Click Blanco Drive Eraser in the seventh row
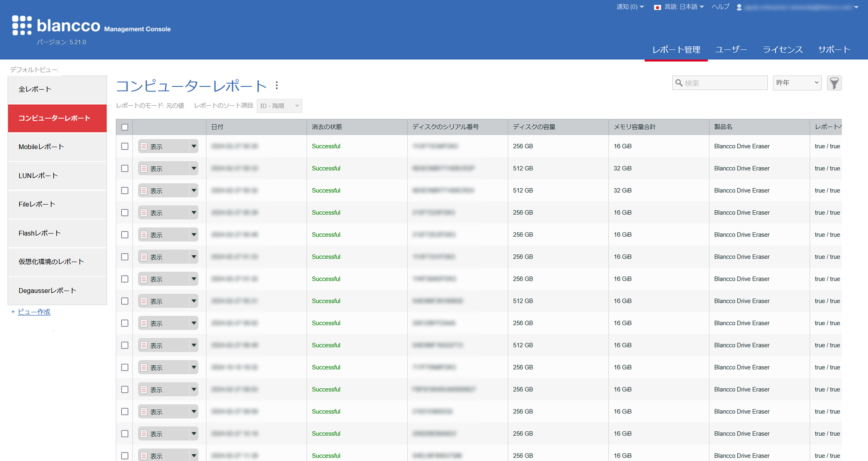 pyautogui.click(x=742, y=279)
